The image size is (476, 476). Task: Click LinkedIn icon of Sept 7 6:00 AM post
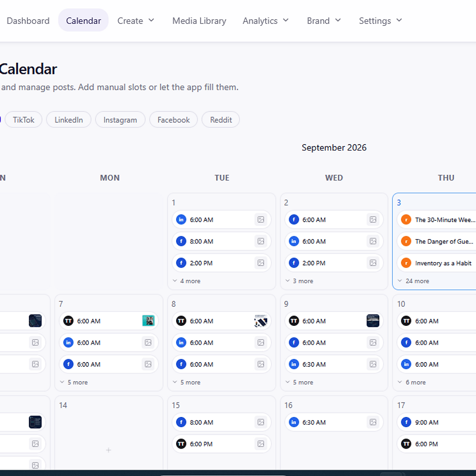(x=68, y=343)
